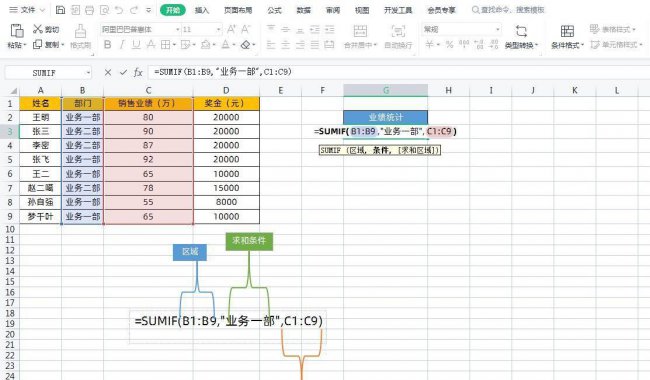
Task: Undo the last action
Action: [x=119, y=10]
